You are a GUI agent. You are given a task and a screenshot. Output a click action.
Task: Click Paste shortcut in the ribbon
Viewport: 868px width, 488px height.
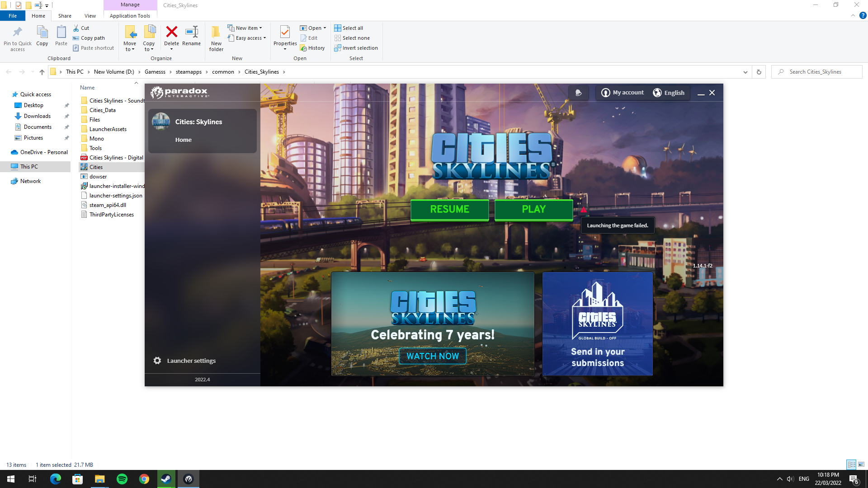[93, 48]
